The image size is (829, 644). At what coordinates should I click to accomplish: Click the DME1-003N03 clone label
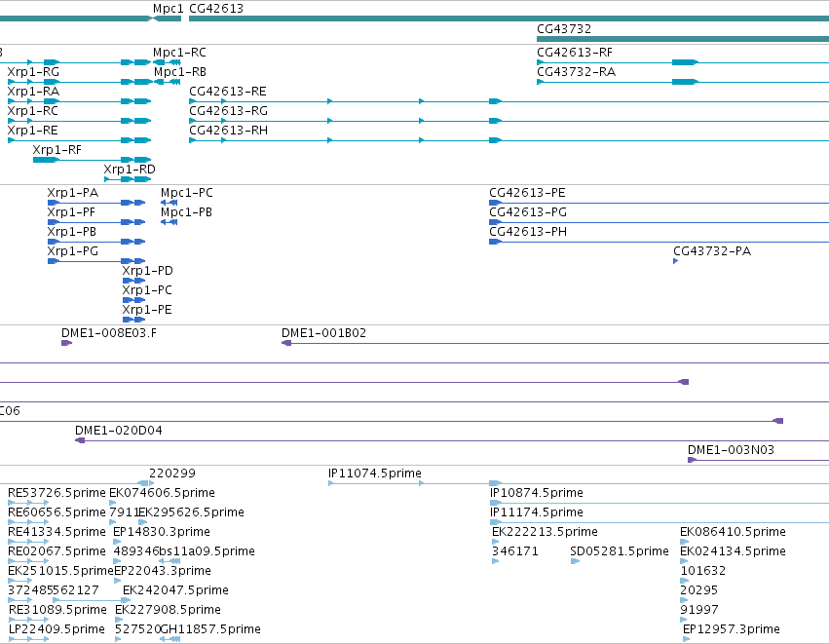click(x=731, y=450)
